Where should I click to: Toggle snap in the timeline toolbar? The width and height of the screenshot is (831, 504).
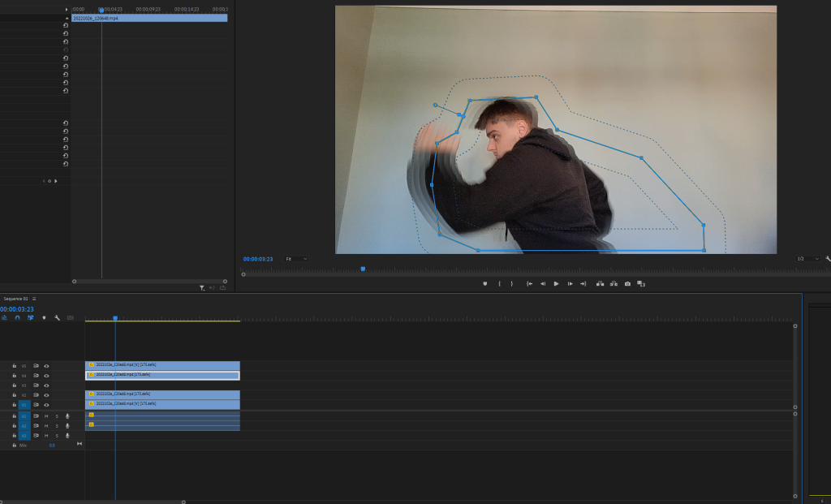[17, 317]
